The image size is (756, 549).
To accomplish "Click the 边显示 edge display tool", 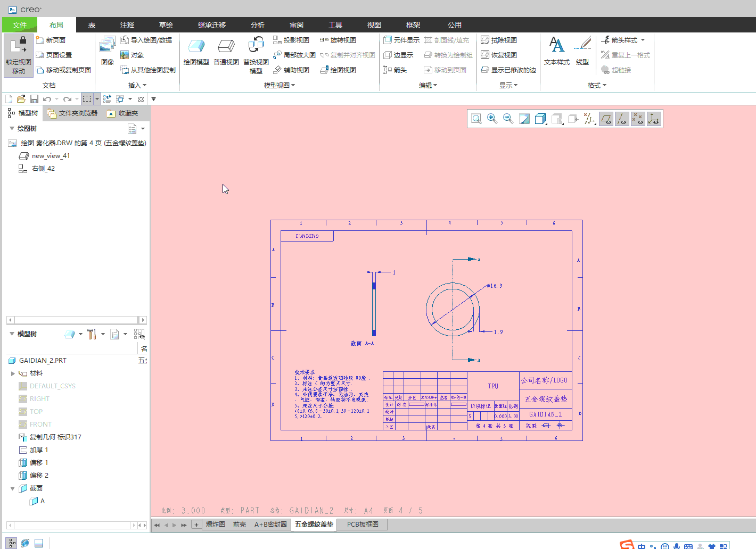I will point(398,55).
